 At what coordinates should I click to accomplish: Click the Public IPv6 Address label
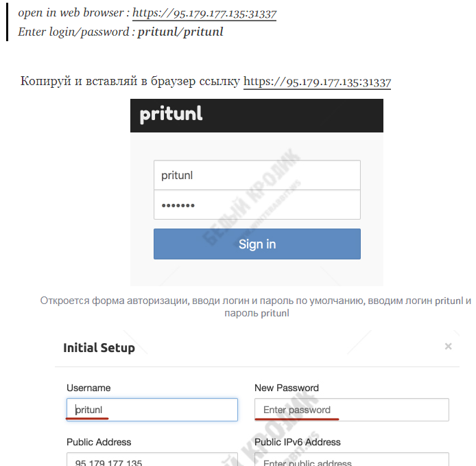pos(298,442)
